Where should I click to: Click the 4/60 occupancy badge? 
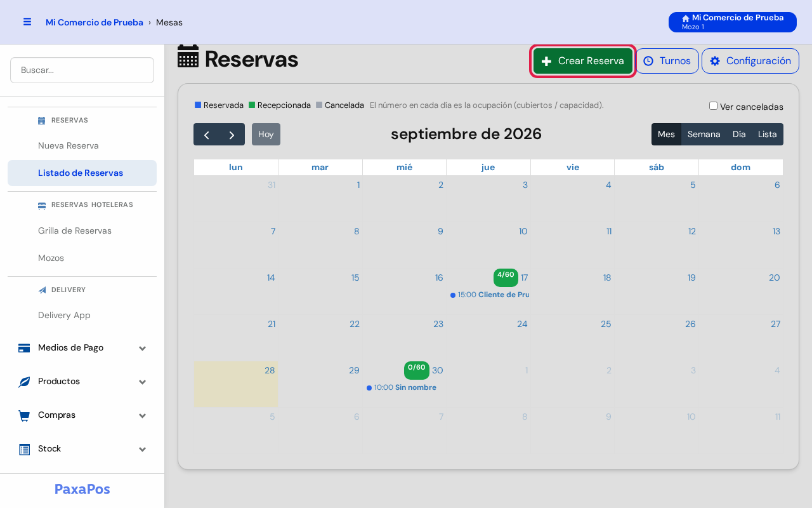tap(506, 277)
